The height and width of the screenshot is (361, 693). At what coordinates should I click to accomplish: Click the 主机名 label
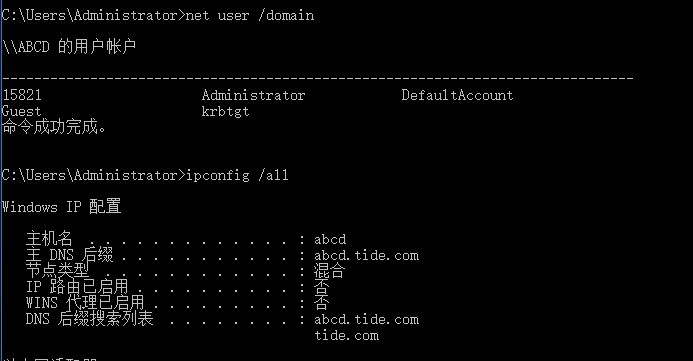coord(49,239)
